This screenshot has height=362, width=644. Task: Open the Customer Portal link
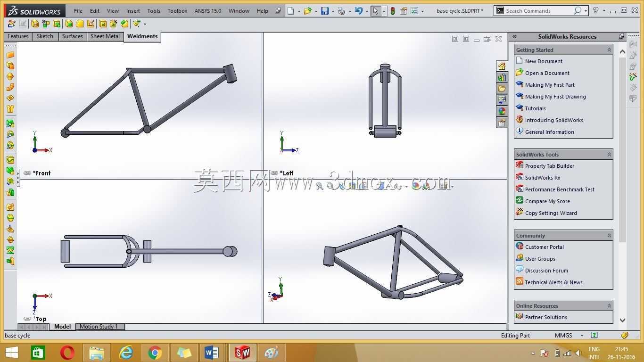544,247
